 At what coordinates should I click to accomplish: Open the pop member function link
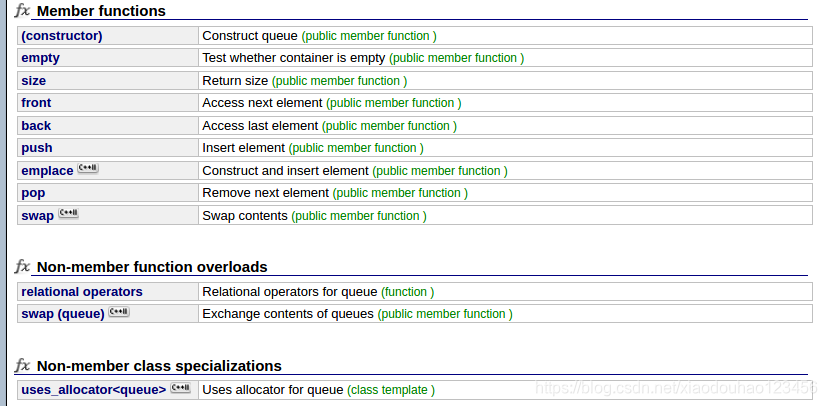pyautogui.click(x=33, y=193)
